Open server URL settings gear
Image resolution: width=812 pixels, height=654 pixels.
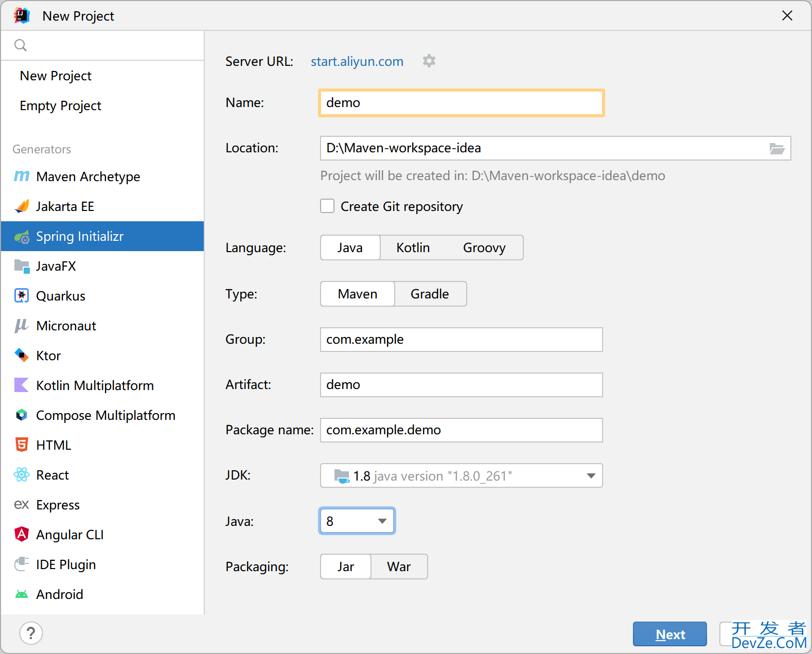click(x=429, y=61)
